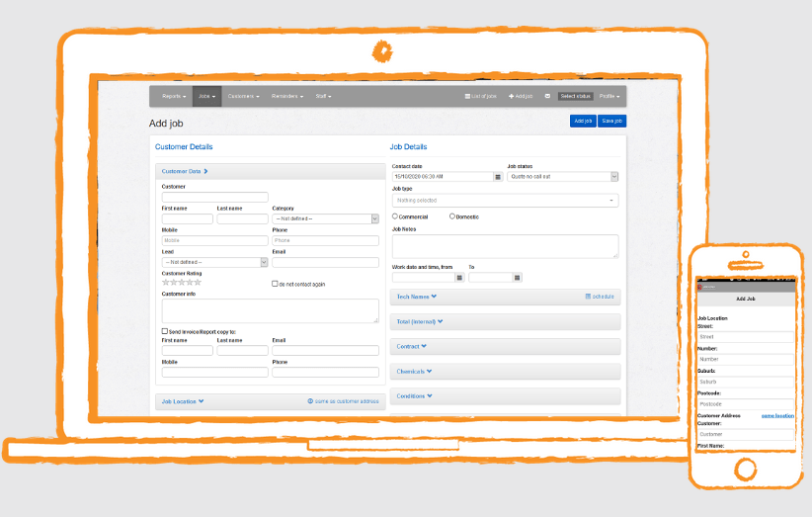Enable Send invoice/Report copy to checkbox
The height and width of the screenshot is (517, 812).
(164, 331)
